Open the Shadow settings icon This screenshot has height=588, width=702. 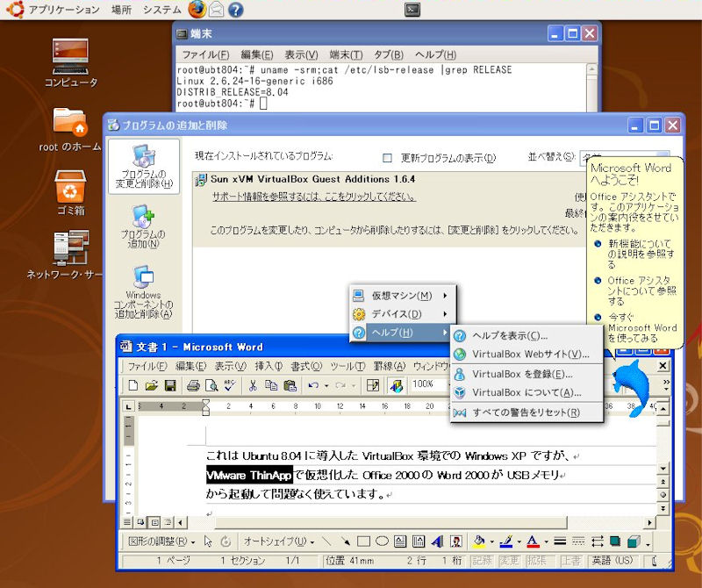tap(616, 541)
